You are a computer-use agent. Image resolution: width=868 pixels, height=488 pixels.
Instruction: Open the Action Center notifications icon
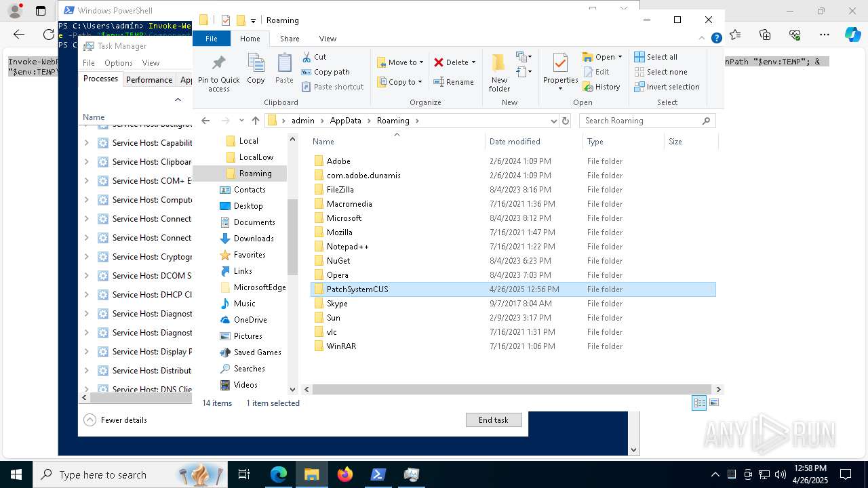click(x=846, y=474)
